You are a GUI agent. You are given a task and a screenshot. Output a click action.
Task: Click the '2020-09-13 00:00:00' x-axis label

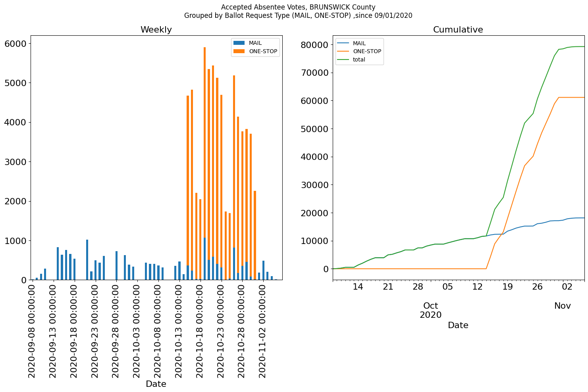pyautogui.click(x=53, y=331)
